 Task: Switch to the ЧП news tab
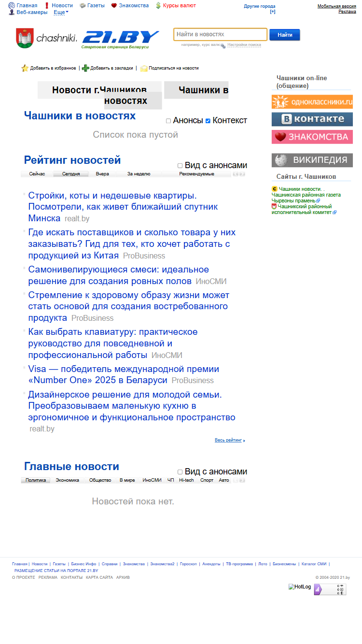[x=171, y=480]
